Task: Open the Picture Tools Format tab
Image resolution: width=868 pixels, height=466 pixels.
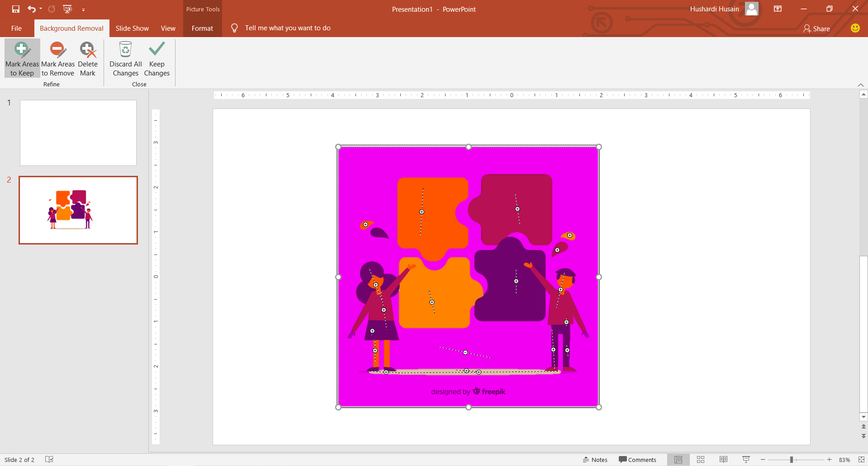Action: pos(202,28)
